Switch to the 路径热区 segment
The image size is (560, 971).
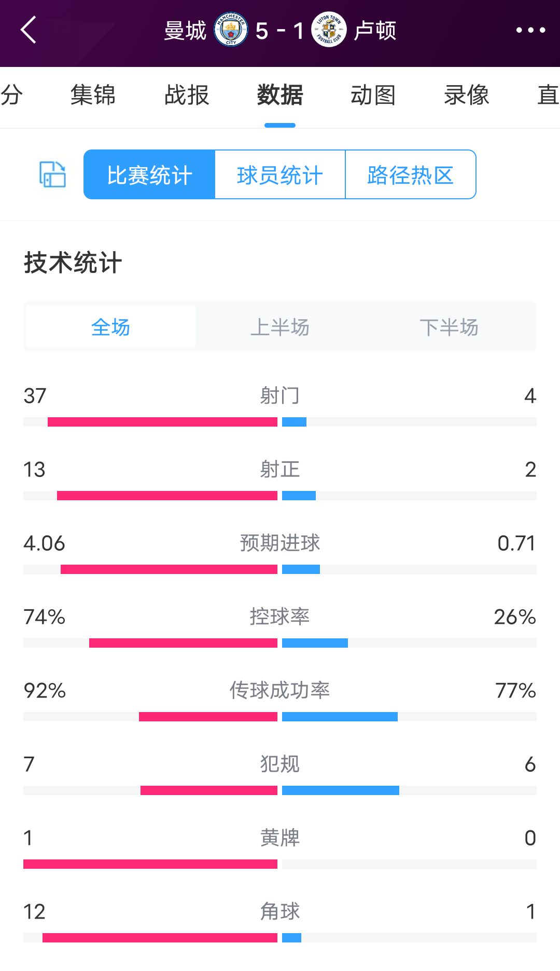(x=410, y=175)
